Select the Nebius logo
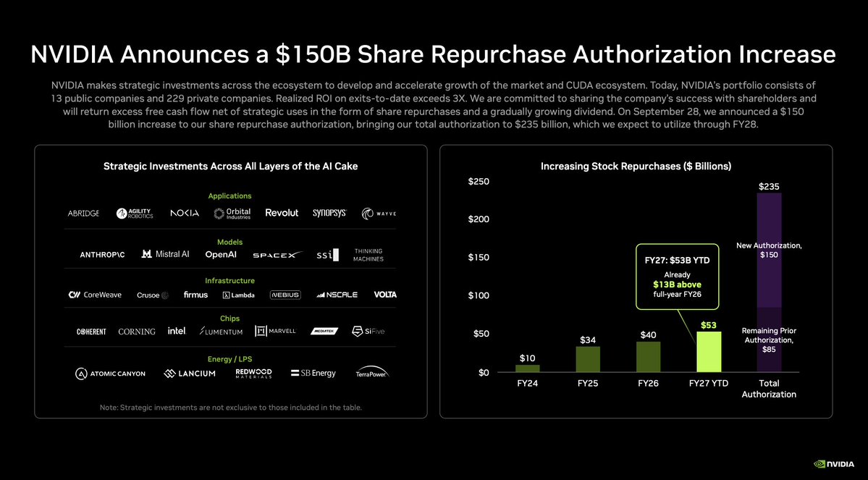868x480 pixels. pos(285,295)
